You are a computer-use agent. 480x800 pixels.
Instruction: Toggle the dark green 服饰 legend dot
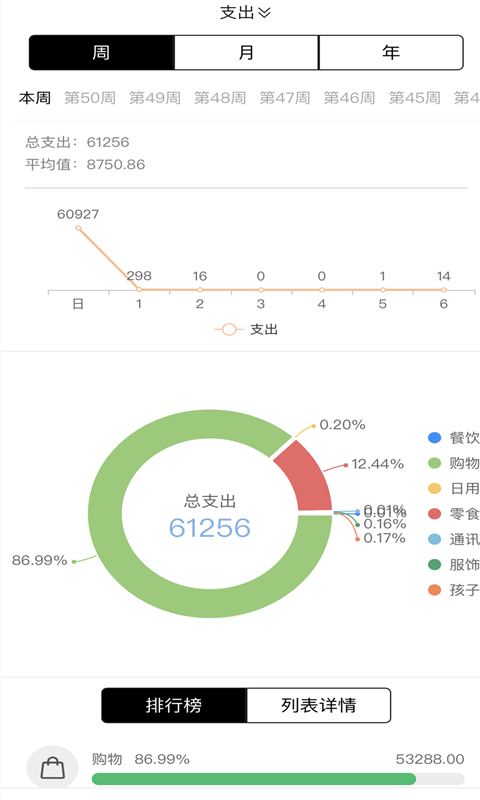[x=434, y=565]
